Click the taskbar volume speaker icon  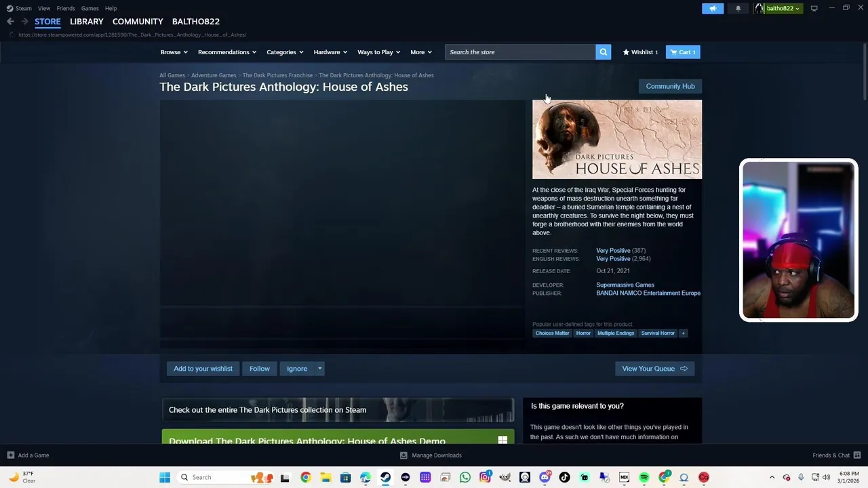pyautogui.click(x=826, y=477)
